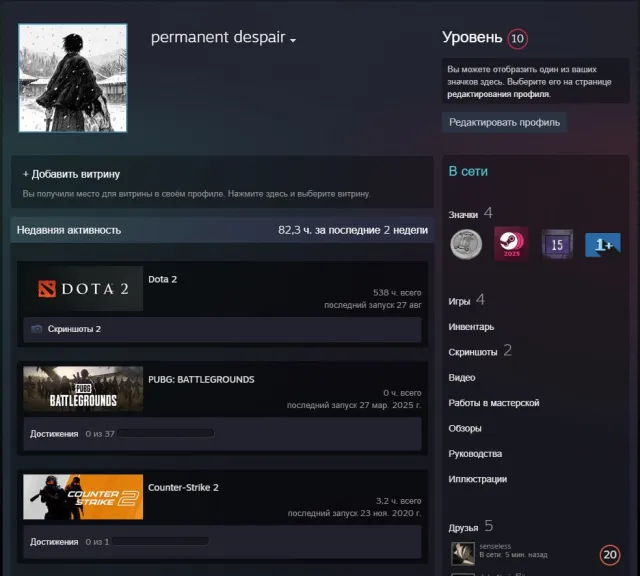640x576 pixels.
Task: Open sidebar Скриншоты 2 link
Action: coord(480,351)
